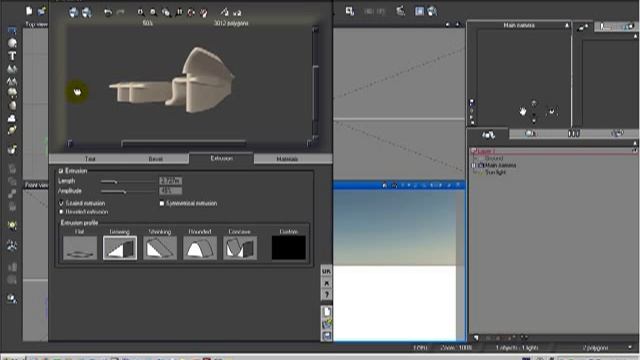640x360 pixels.
Task: Open the links tab in world browser
Action: click(x=617, y=133)
